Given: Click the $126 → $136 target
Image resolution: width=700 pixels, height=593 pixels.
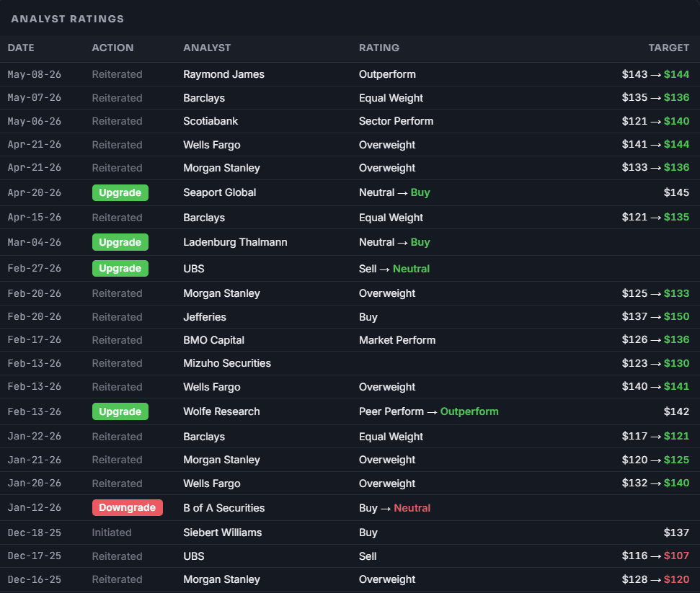Looking at the screenshot, I should pyautogui.click(x=655, y=340).
